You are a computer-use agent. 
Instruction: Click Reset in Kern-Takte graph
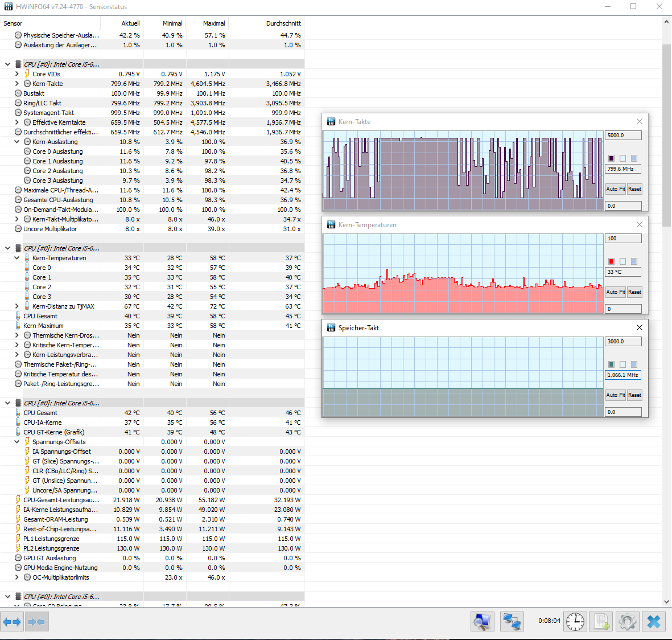(x=634, y=188)
